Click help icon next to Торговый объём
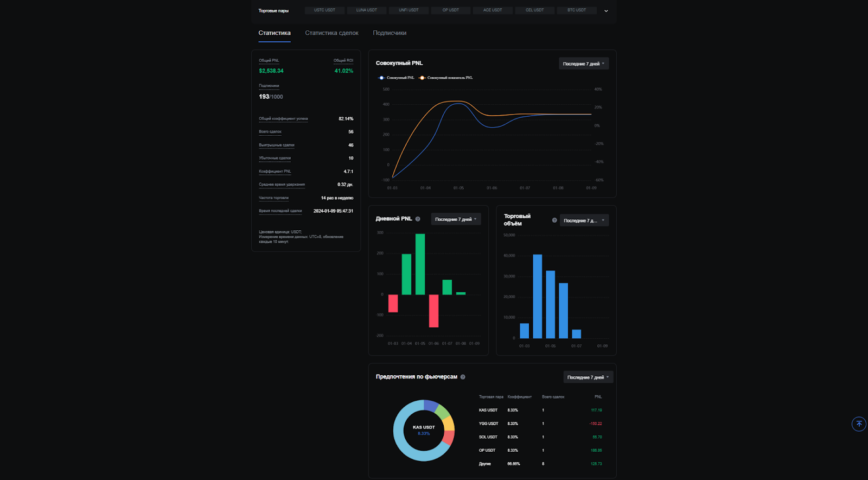868x480 pixels. pyautogui.click(x=554, y=220)
